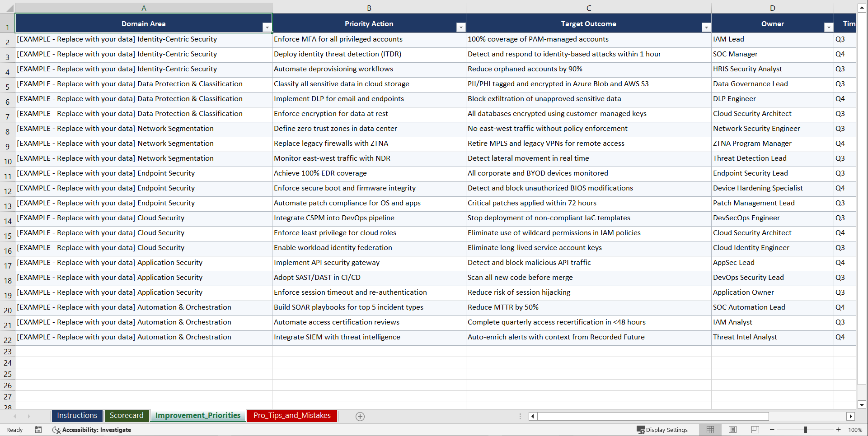Viewport: 868px width, 436px height.
Task: Click the vertical scrollbar down arrow
Action: coord(862,405)
